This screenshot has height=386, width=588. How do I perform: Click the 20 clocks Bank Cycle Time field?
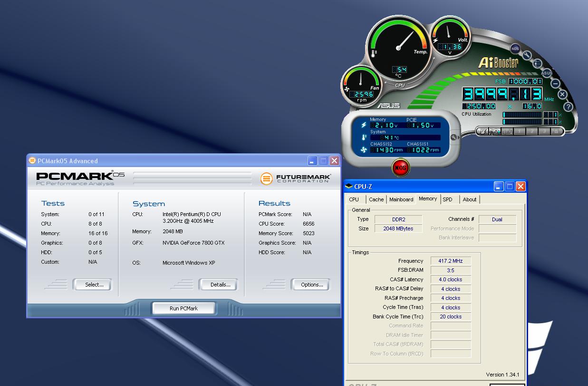(451, 317)
